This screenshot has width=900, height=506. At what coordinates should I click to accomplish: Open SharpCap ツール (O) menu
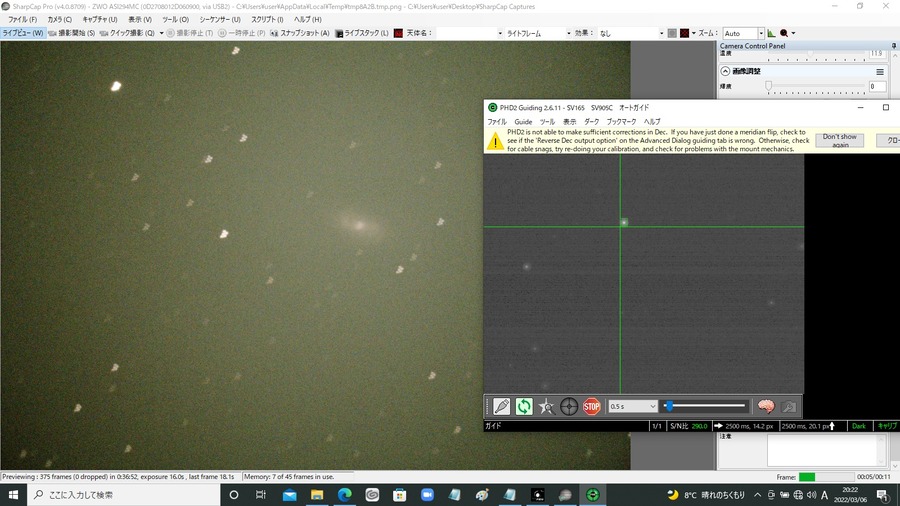(175, 19)
